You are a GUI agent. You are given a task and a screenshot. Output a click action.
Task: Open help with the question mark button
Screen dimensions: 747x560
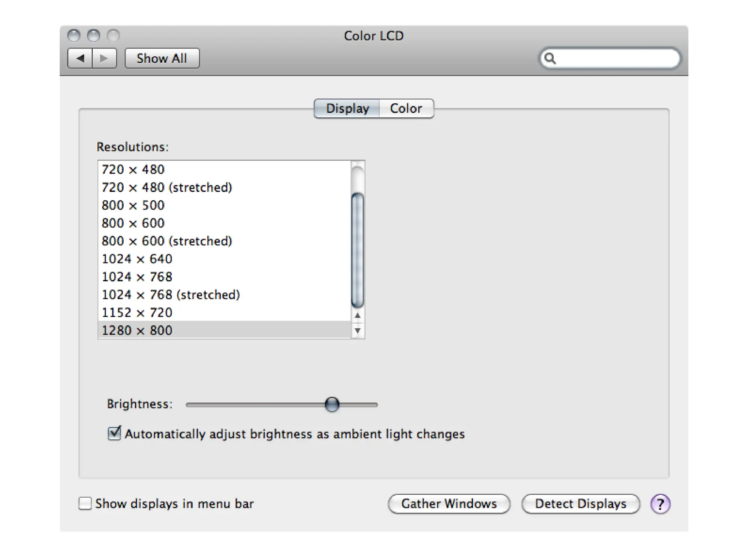click(x=660, y=504)
